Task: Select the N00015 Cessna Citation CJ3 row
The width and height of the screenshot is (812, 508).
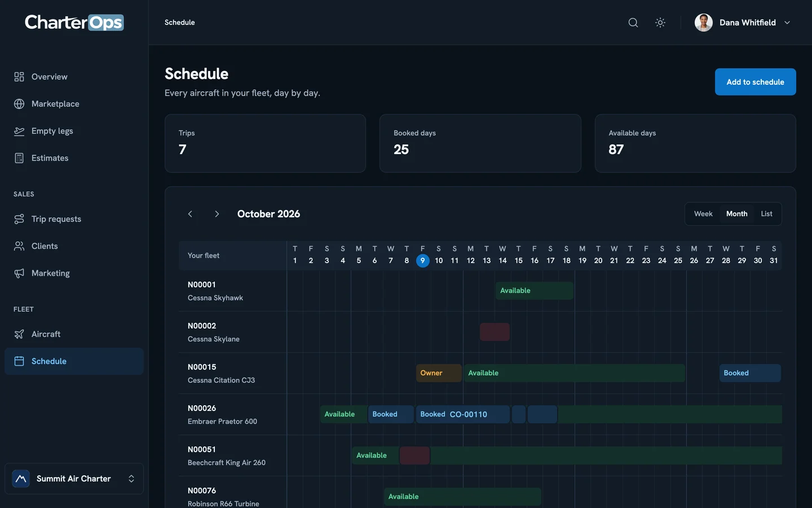Action: click(x=232, y=373)
